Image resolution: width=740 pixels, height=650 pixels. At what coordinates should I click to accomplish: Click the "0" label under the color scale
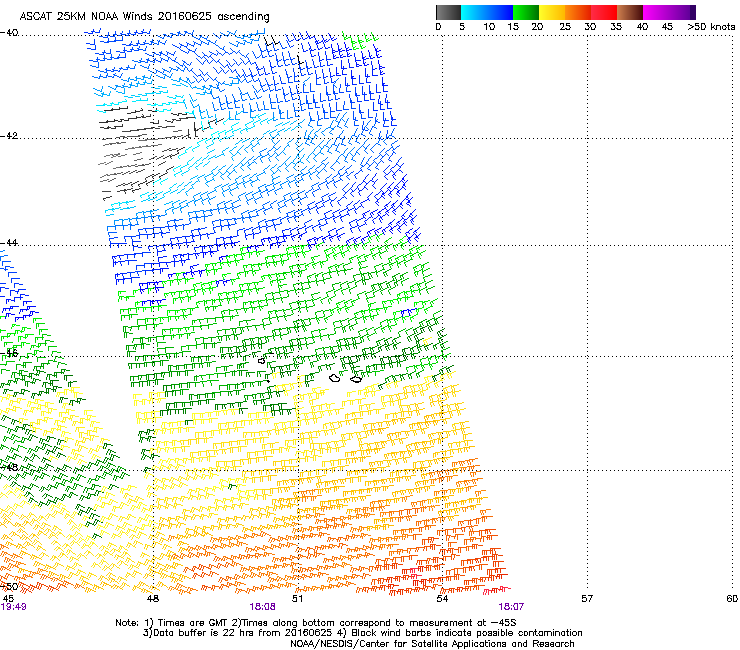pyautogui.click(x=438, y=27)
